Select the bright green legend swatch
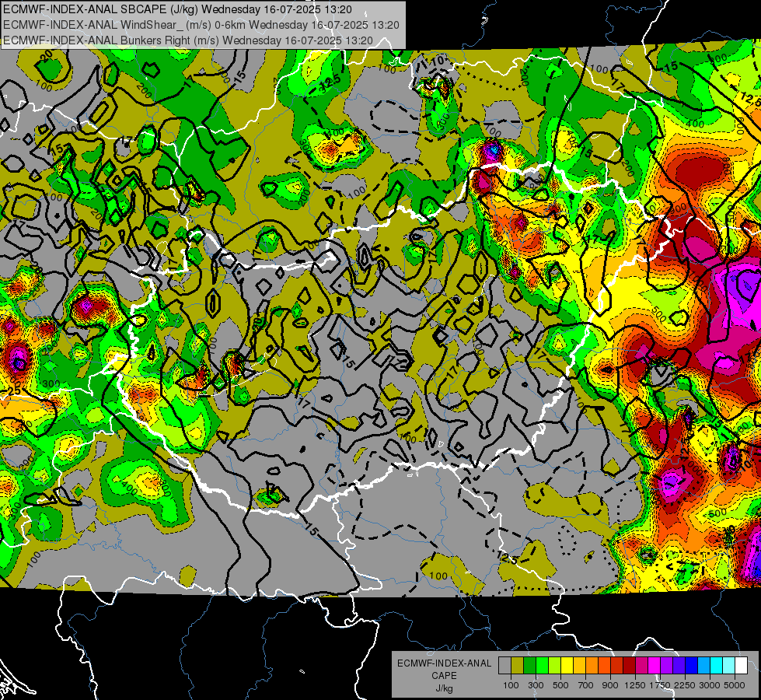Viewport: 761px width, 700px height. tap(542, 666)
